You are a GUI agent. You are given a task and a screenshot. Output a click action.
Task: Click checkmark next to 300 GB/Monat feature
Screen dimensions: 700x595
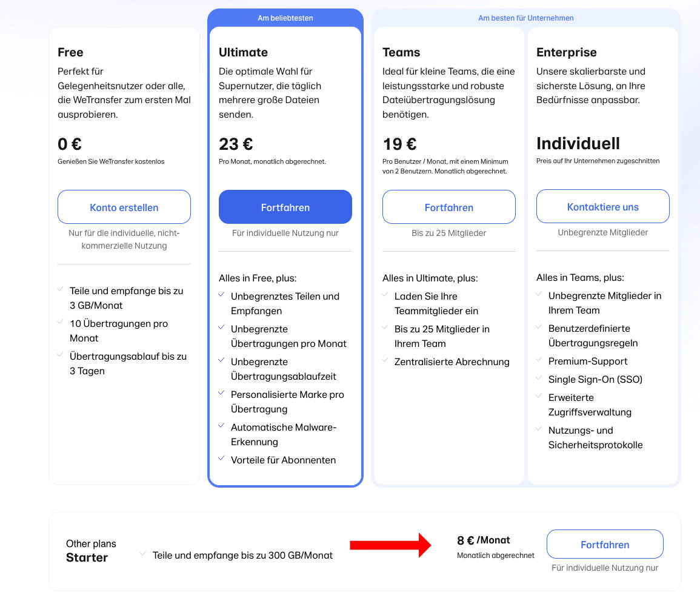click(x=143, y=554)
